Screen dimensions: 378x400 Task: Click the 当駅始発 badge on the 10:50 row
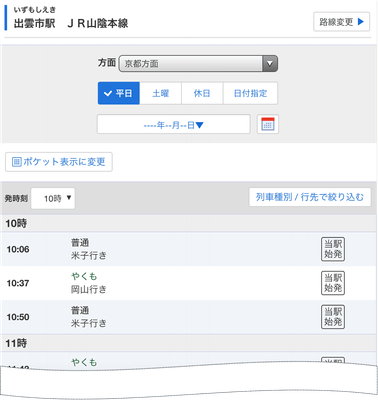coord(333,317)
